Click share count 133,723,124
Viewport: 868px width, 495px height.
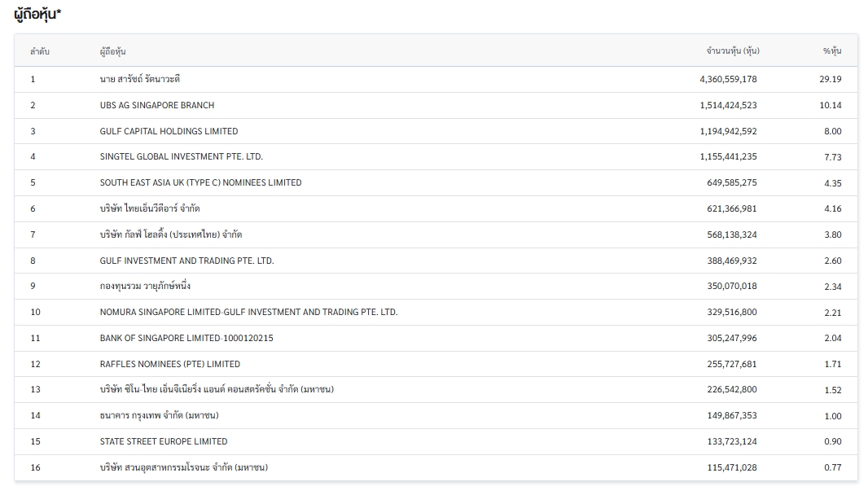click(732, 442)
